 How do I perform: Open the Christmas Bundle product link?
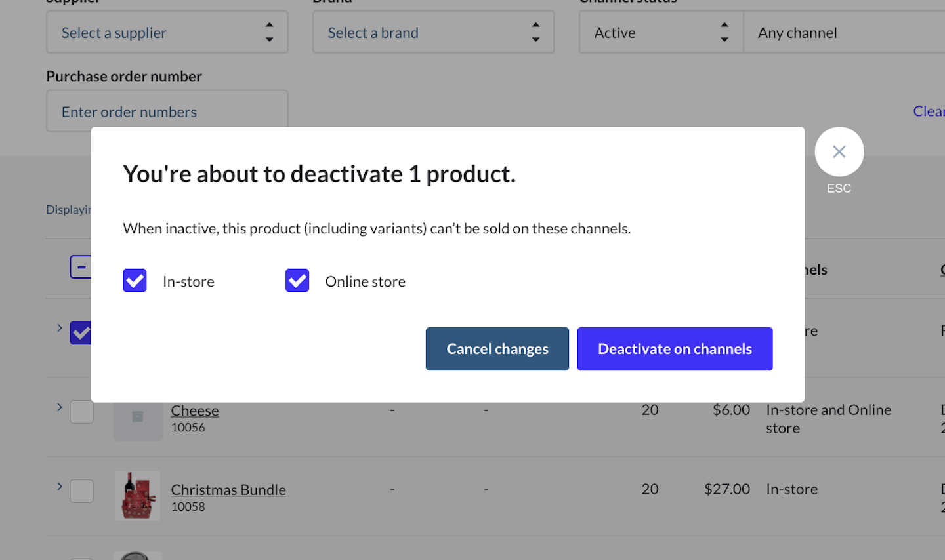(x=228, y=490)
